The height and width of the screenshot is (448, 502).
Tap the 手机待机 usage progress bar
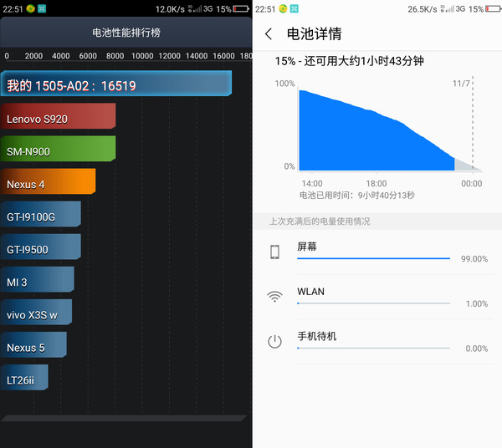tap(374, 348)
